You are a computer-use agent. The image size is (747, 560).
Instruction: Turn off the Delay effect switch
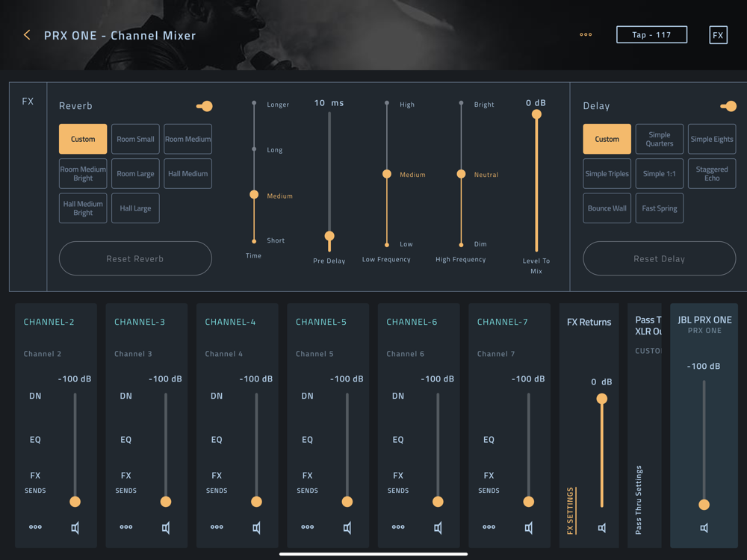click(728, 106)
